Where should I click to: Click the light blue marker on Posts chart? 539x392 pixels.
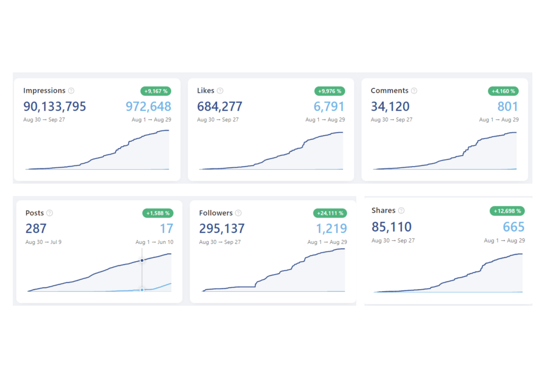tap(142, 289)
